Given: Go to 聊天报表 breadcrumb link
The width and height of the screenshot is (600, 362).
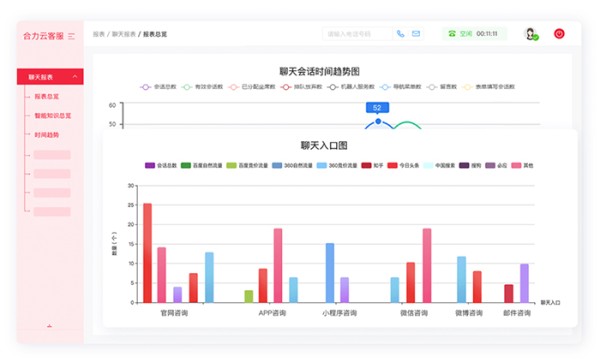Looking at the screenshot, I should (124, 34).
